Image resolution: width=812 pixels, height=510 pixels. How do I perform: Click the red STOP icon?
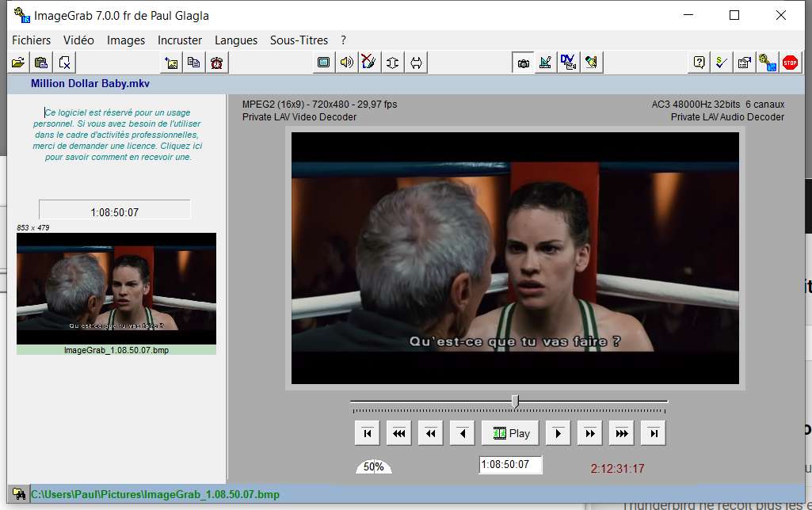point(790,63)
